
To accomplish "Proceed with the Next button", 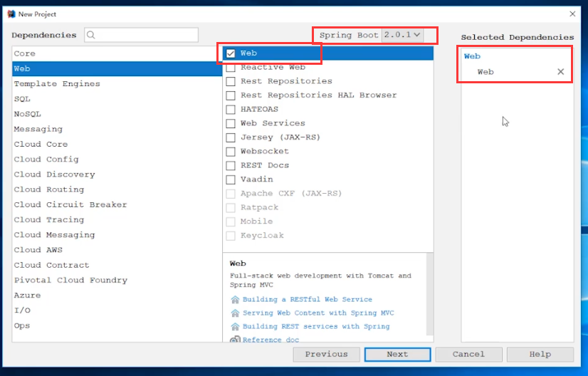I will click(397, 354).
